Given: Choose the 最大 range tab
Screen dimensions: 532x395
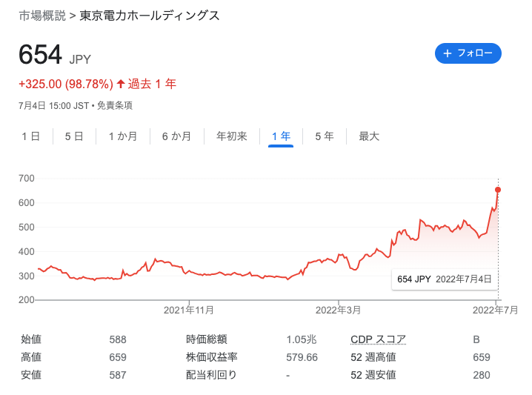Looking at the screenshot, I should 369,136.
